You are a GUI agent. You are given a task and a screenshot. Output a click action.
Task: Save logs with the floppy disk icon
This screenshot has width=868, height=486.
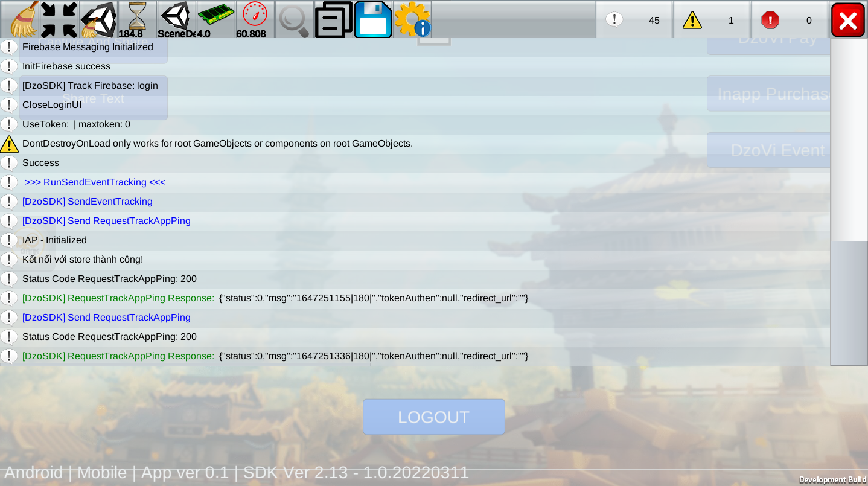(x=373, y=19)
